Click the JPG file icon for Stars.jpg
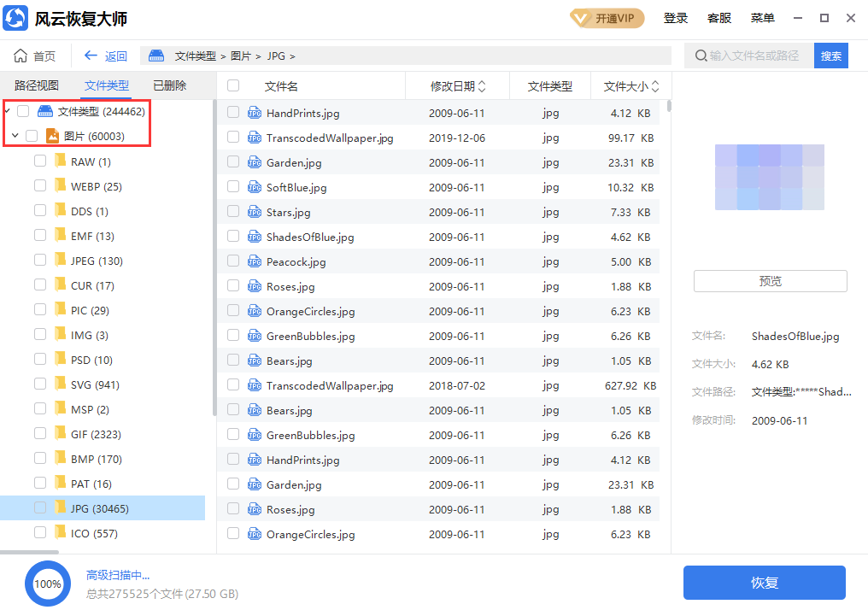 point(255,212)
